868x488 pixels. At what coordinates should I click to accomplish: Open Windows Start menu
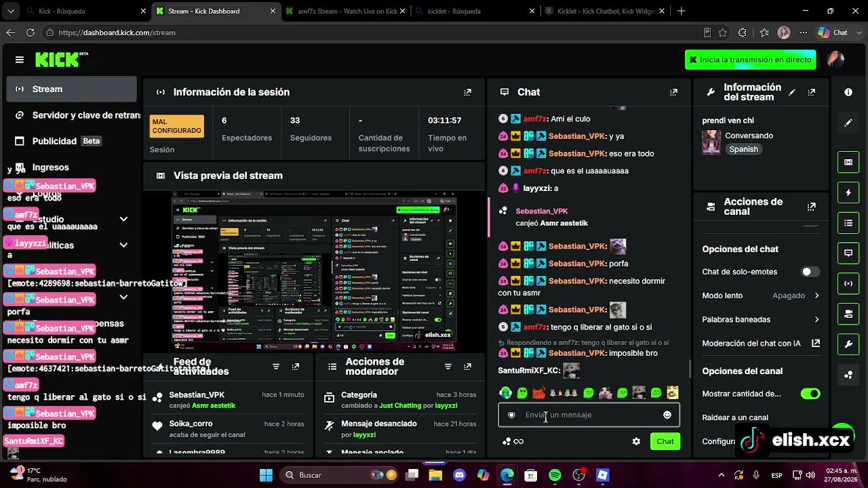coord(266,475)
